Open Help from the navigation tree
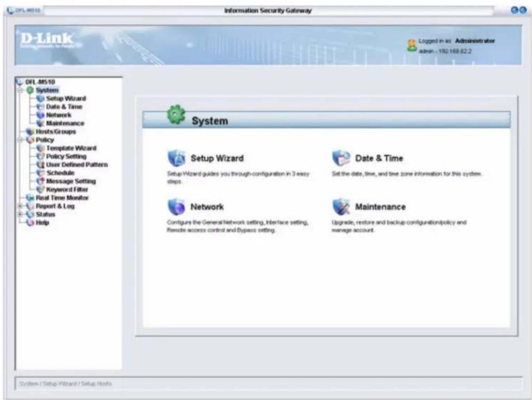This screenshot has height=400, width=532. tap(43, 223)
